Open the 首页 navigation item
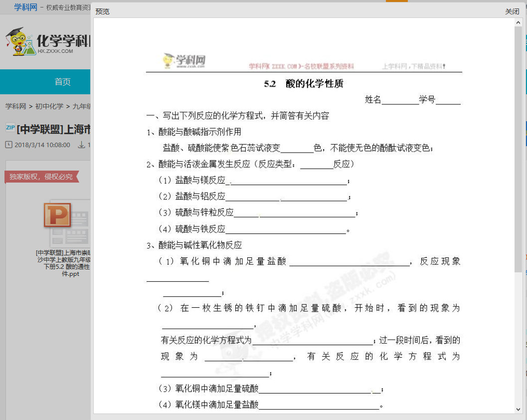The width and height of the screenshot is (527, 420). coord(63,81)
